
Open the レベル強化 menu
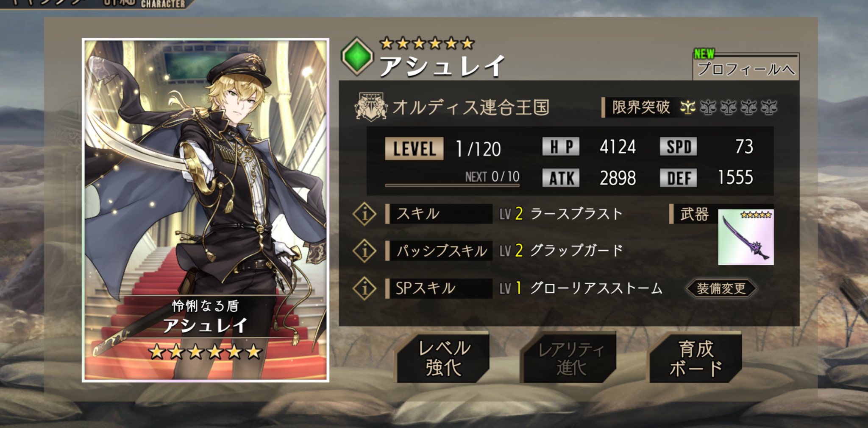443,358
